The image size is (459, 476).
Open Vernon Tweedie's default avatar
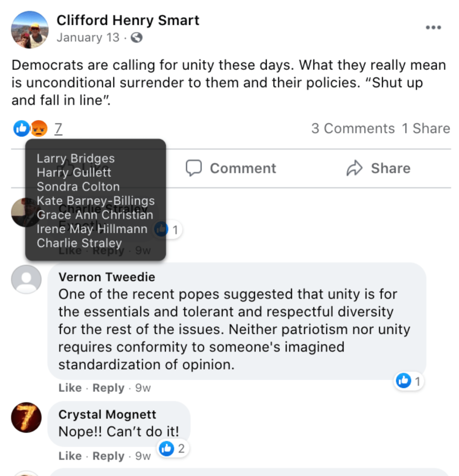click(26, 280)
